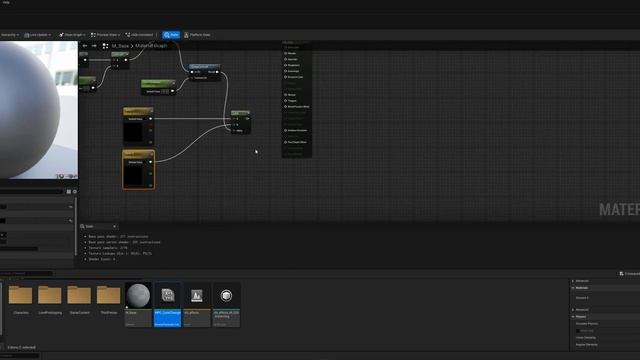Click the Base pass shader instructions stat line

(x=118, y=237)
